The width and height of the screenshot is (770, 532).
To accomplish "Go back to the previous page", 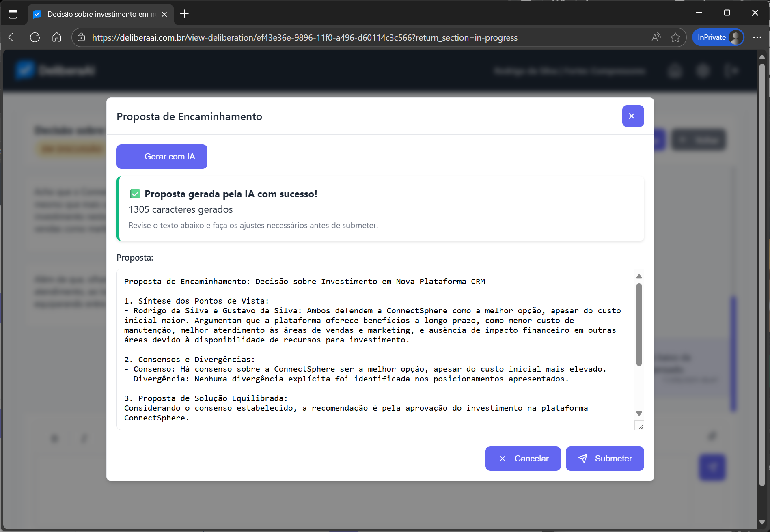I will [x=13, y=37].
